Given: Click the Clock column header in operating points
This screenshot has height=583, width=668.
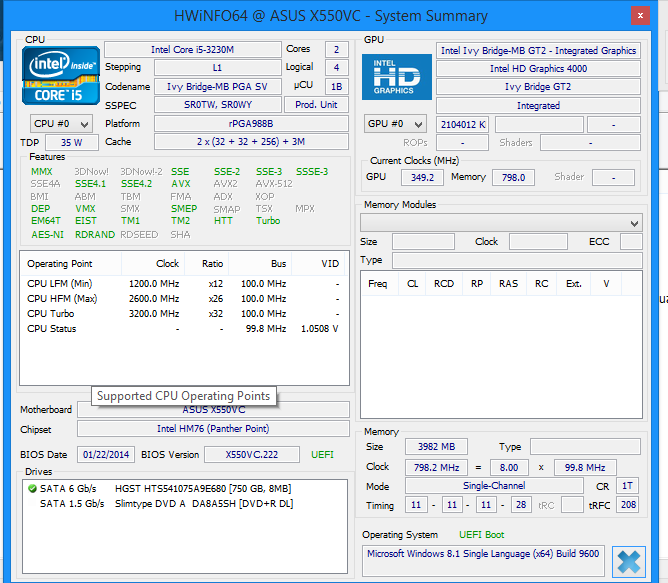Looking at the screenshot, I should pos(153,264).
